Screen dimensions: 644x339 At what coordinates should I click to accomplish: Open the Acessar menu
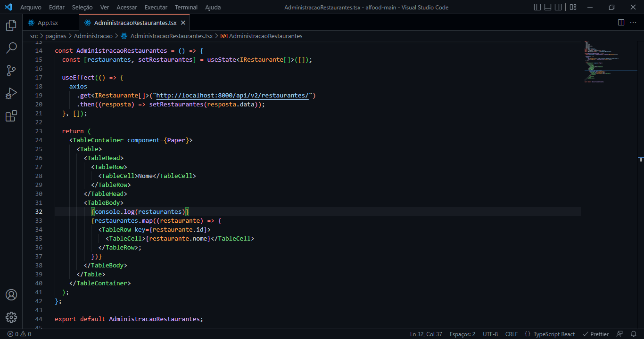pos(127,8)
